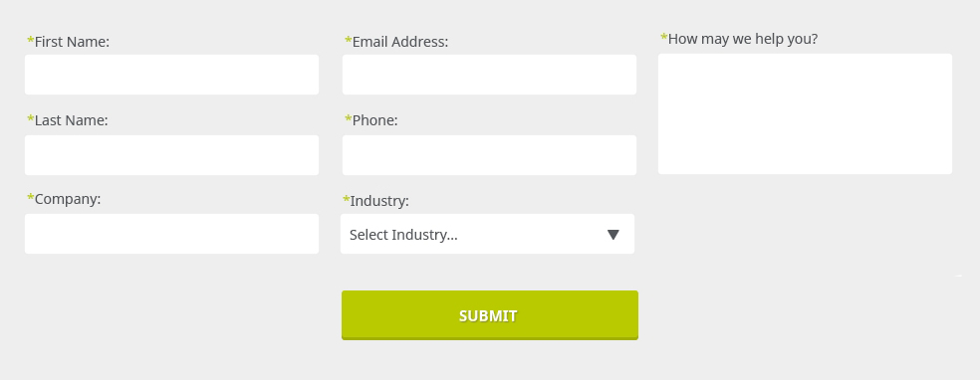This screenshot has width=980, height=380.
Task: Click the How may we help you label
Action: click(743, 39)
